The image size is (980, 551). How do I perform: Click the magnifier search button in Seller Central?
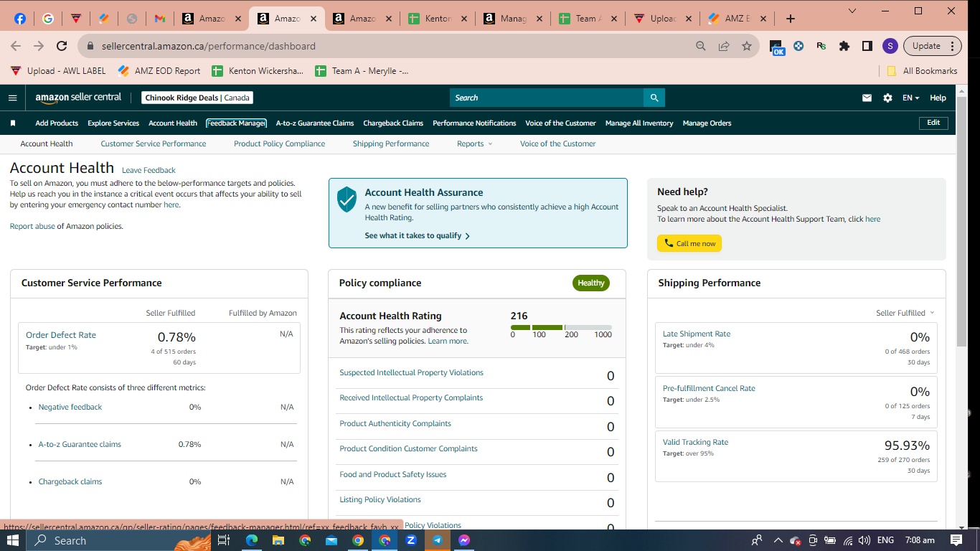(654, 98)
